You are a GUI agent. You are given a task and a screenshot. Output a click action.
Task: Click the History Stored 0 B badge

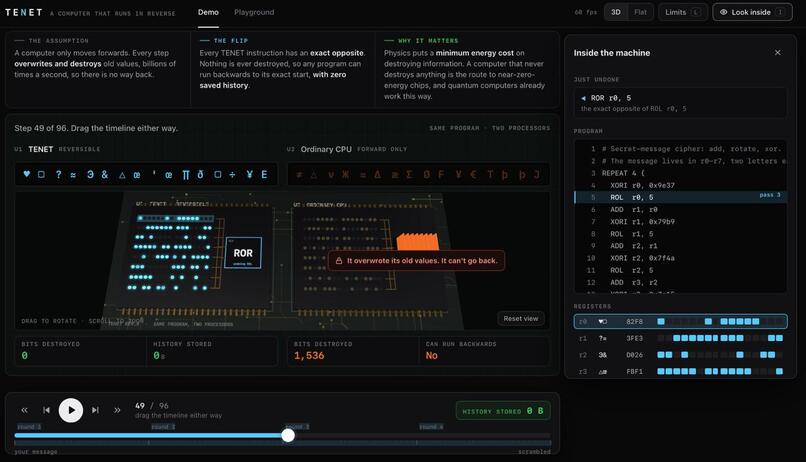(503, 411)
